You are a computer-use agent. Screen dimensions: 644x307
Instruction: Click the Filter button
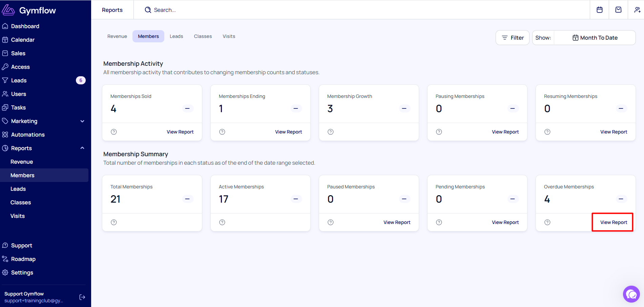(513, 38)
